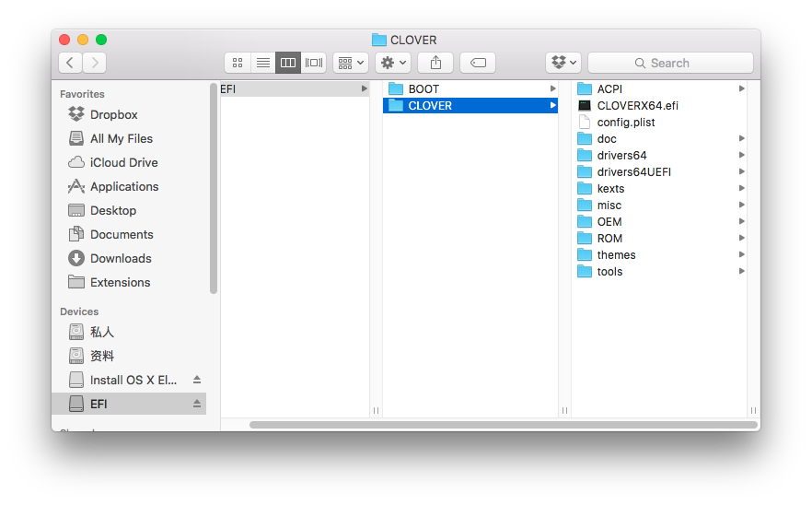Expand the BOOT folder arrow

tap(552, 88)
